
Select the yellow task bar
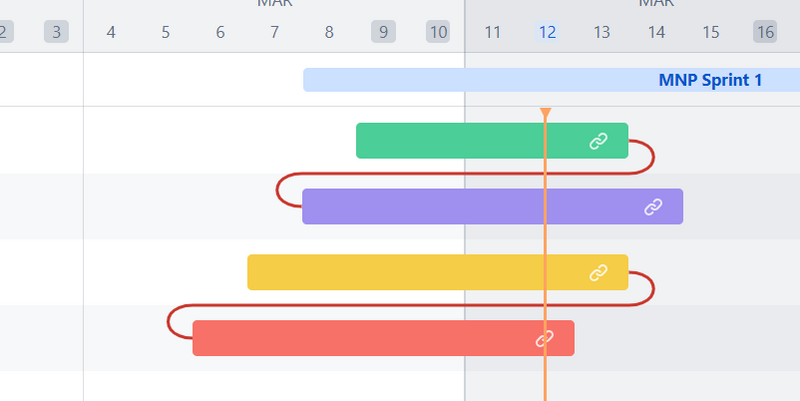click(400, 272)
